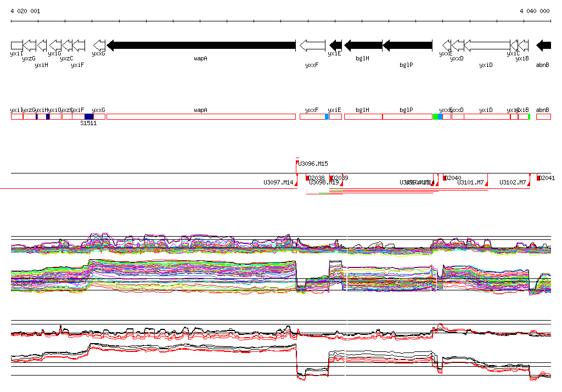
Task: Select the start coordinate 4 020 001
Action: coord(25,11)
